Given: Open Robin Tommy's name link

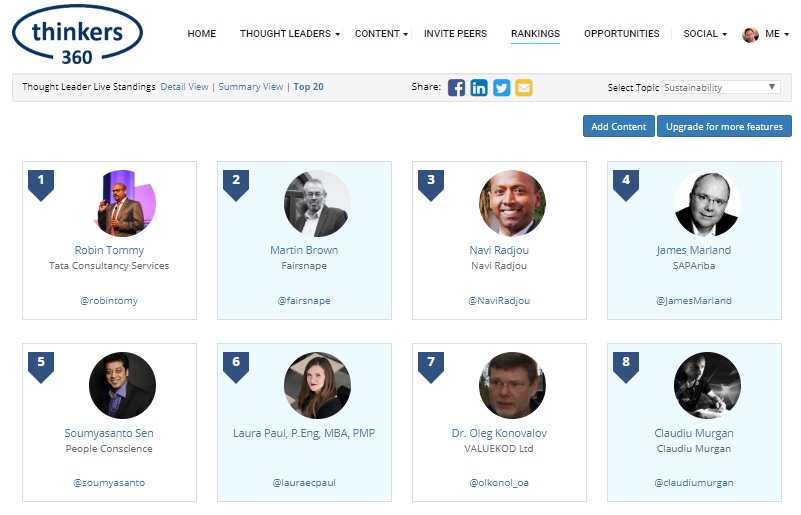Looking at the screenshot, I should 109,250.
